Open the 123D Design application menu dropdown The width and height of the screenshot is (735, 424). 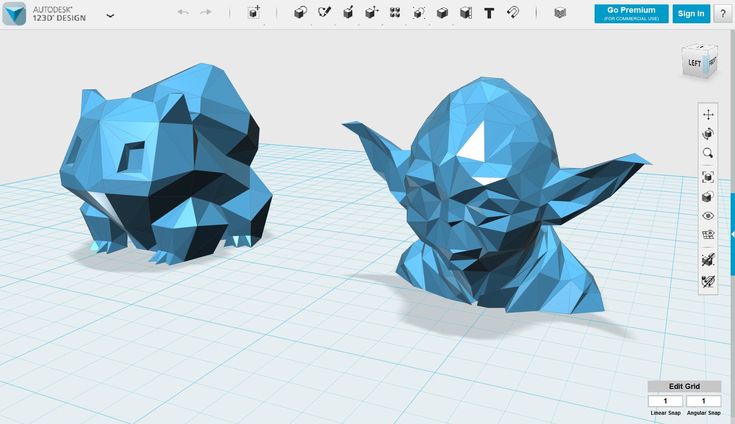[110, 15]
